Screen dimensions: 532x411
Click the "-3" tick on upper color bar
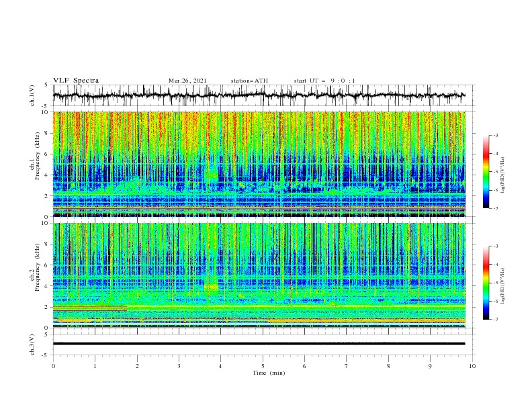click(x=495, y=135)
